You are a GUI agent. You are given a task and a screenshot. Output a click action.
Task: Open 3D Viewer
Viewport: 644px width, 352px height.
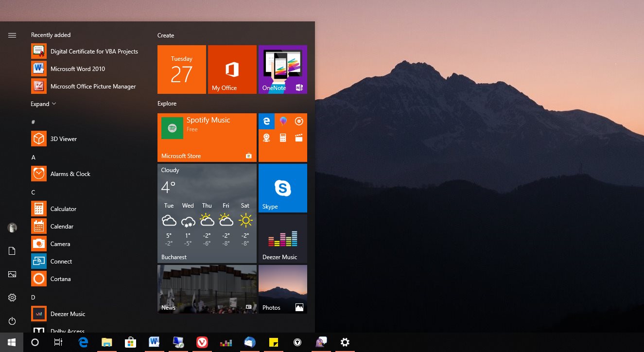63,139
